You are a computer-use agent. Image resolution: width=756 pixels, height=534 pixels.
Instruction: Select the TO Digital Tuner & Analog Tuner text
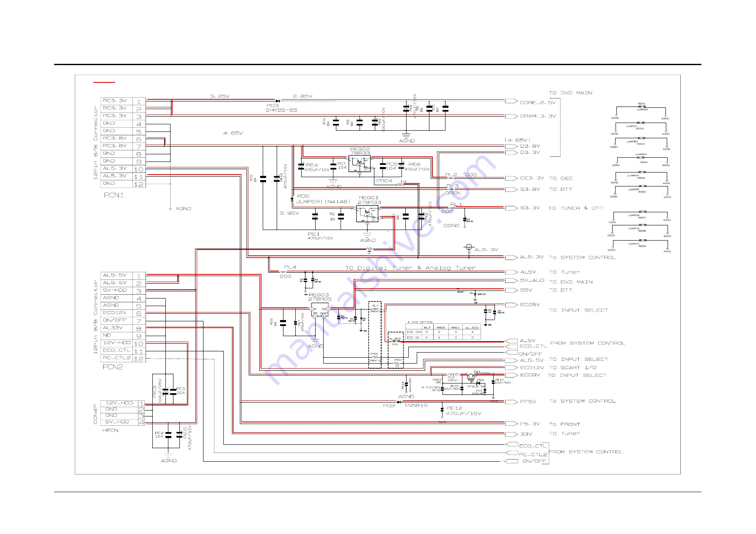(x=410, y=268)
